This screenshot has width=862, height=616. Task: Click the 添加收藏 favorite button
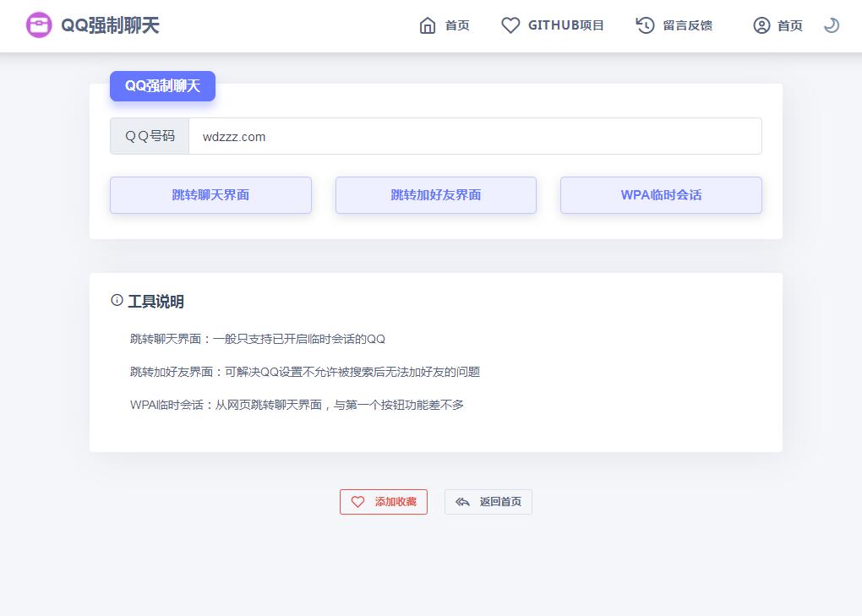click(383, 501)
